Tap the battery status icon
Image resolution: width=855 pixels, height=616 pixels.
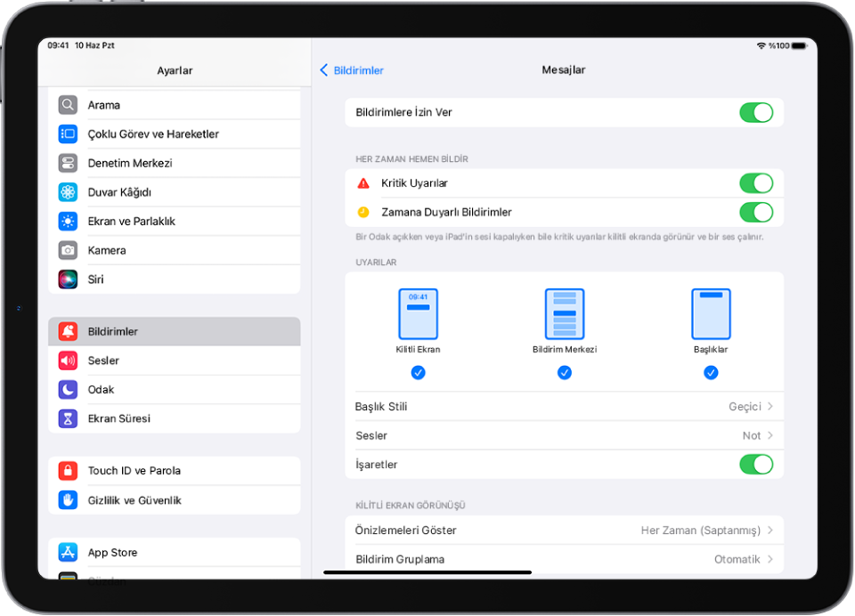point(800,45)
